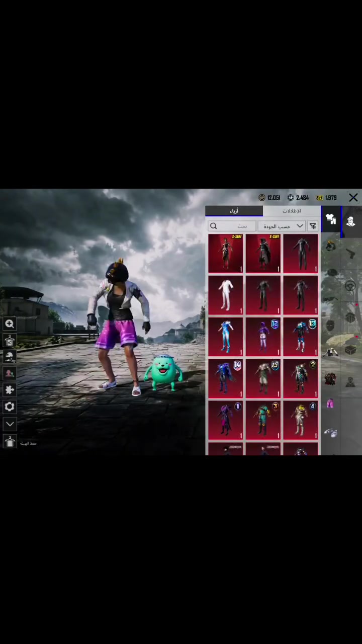Open the steering wheel vehicle icon
Screen dimensions: 362x644
tap(350, 286)
